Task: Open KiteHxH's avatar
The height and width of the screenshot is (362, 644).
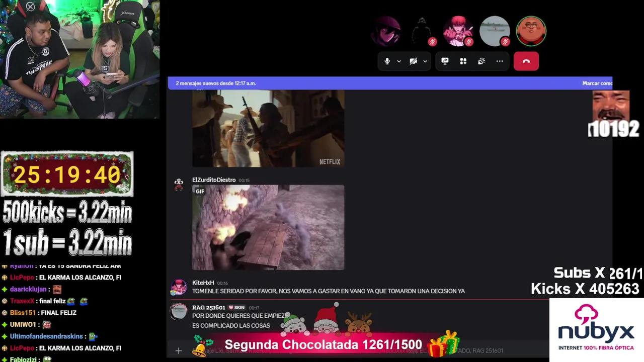Action: point(179,287)
